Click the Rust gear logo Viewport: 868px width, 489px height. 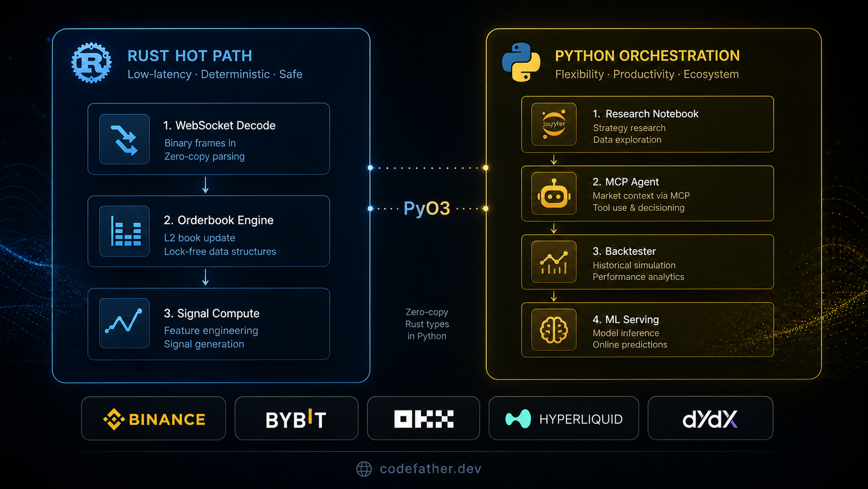(x=91, y=63)
